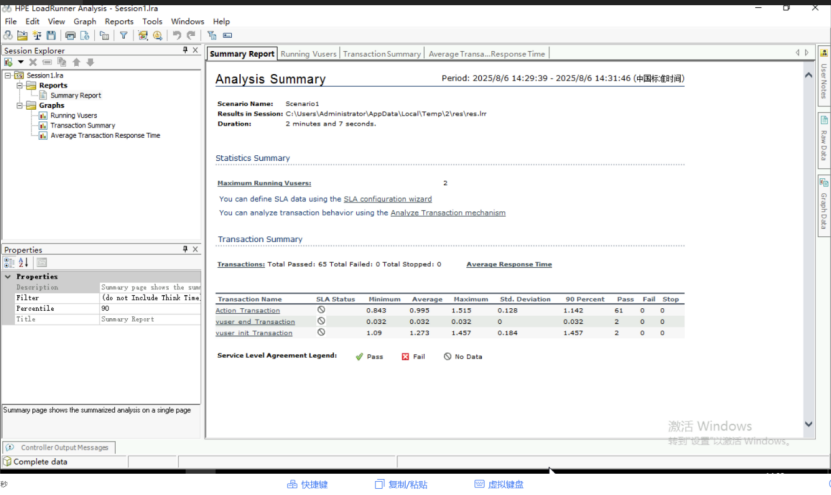Viewport: 831px width, 495px height.
Task: Click the Open session folder icon
Action: pyautogui.click(x=22, y=36)
